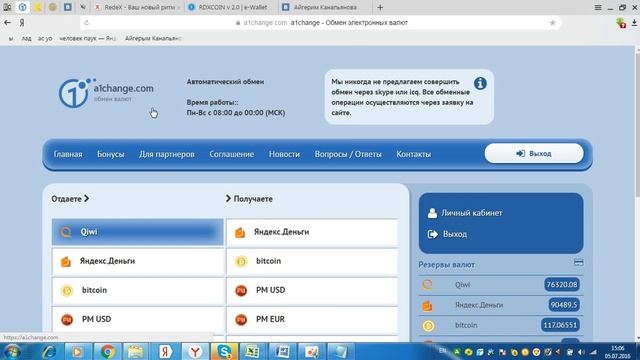Image resolution: width=640 pixels, height=360 pixels.
Task: Select bitcoin in the Получаете list
Action: (312, 261)
